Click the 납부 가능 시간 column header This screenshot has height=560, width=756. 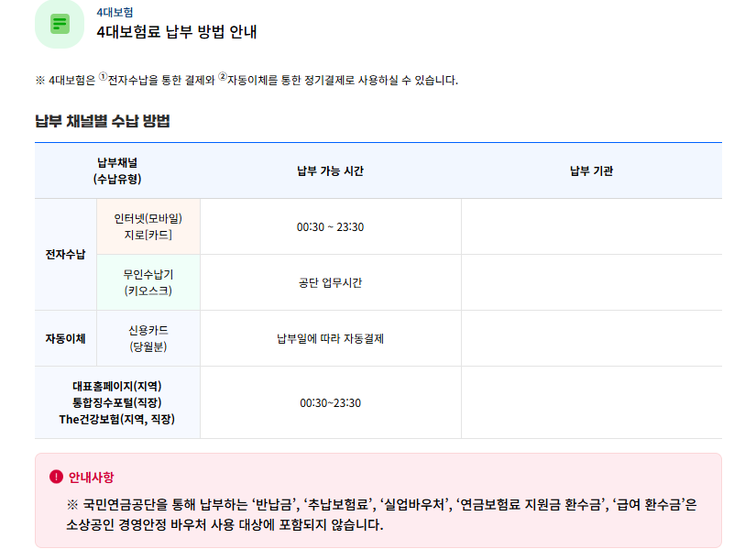[330, 171]
